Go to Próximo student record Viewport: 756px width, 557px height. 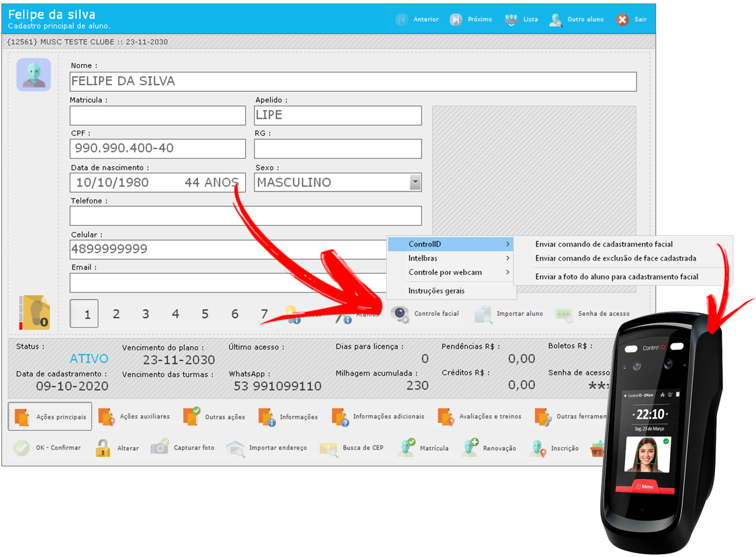tap(457, 19)
